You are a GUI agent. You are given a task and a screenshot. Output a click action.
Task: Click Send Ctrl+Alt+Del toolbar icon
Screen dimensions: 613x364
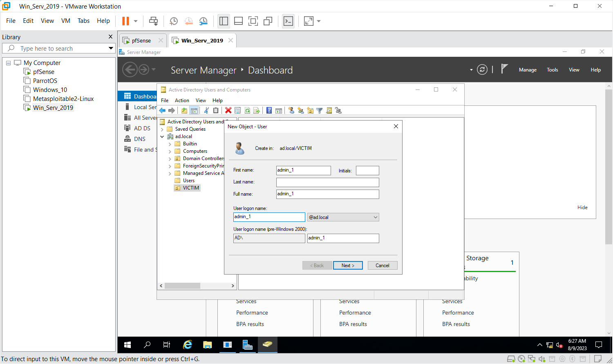[154, 21]
